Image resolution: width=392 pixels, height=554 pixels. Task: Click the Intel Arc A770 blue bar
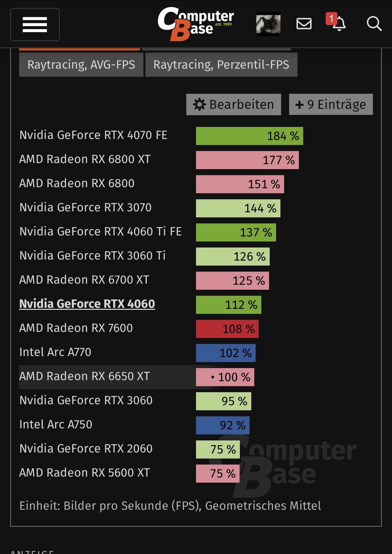coord(226,353)
